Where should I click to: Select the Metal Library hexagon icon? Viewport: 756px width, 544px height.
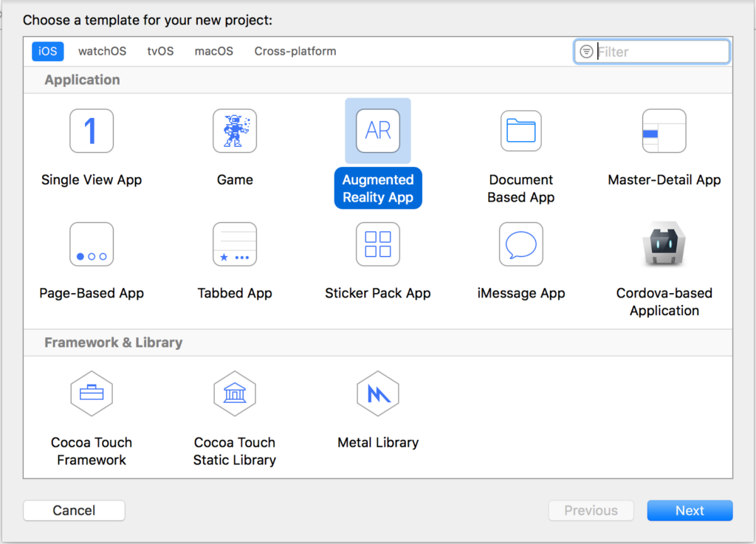point(378,393)
